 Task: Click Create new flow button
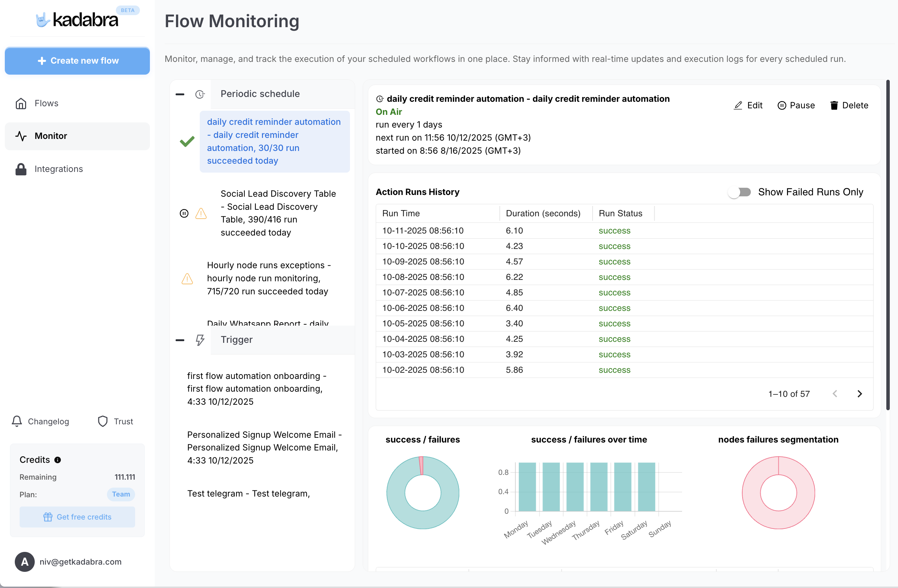click(77, 61)
